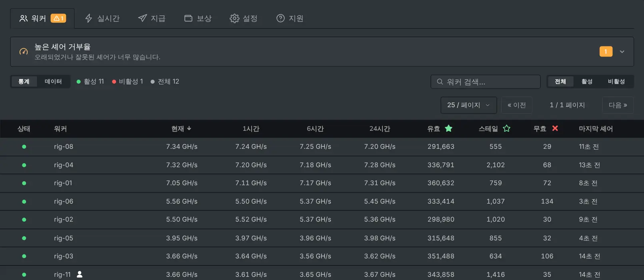Click the warning badge on the 워커 tab

[58, 18]
